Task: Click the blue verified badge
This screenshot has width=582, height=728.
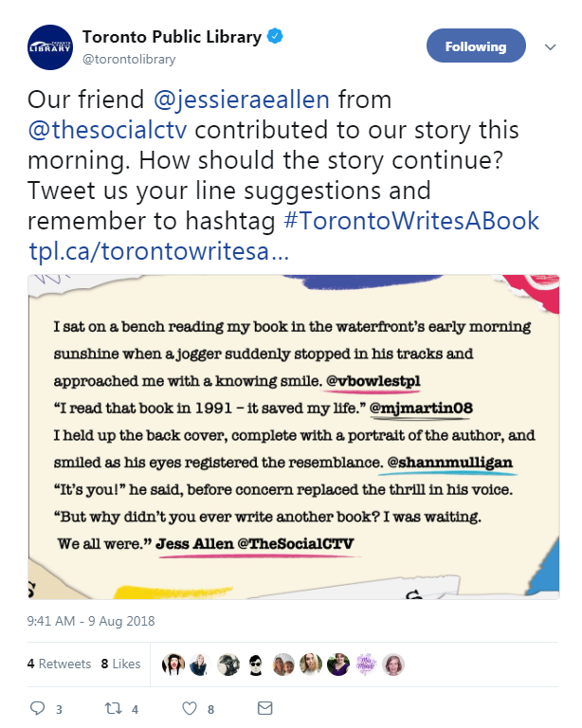Action: pos(275,36)
